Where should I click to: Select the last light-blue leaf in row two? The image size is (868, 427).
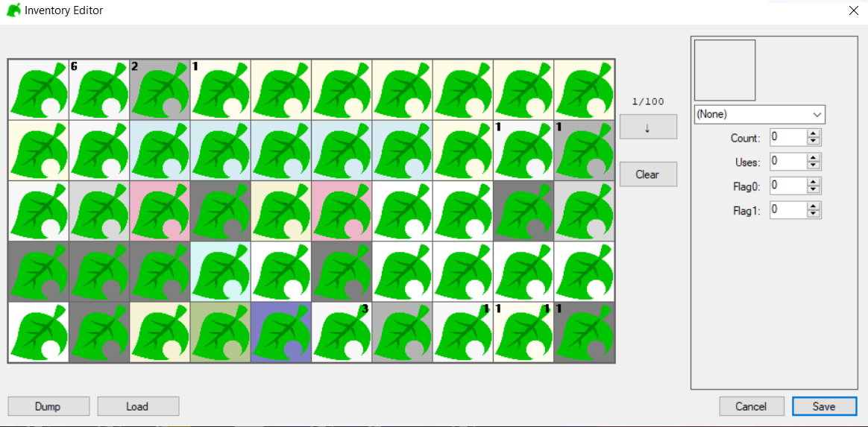pyautogui.click(x=403, y=151)
